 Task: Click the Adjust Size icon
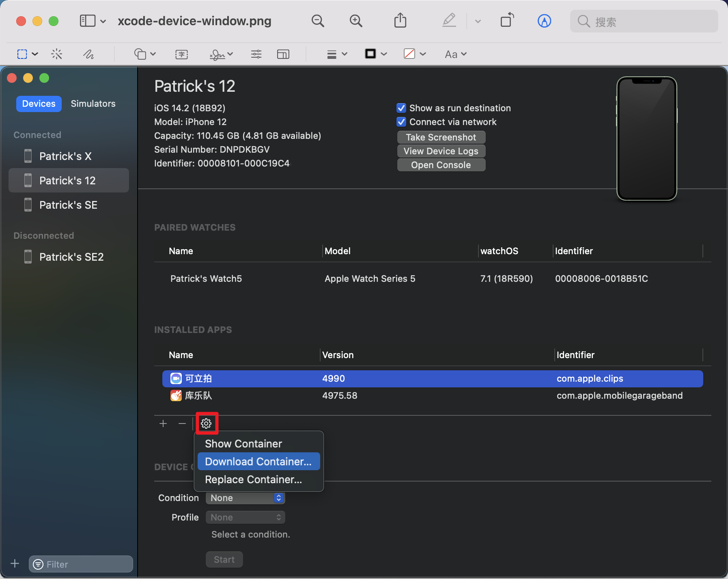283,54
